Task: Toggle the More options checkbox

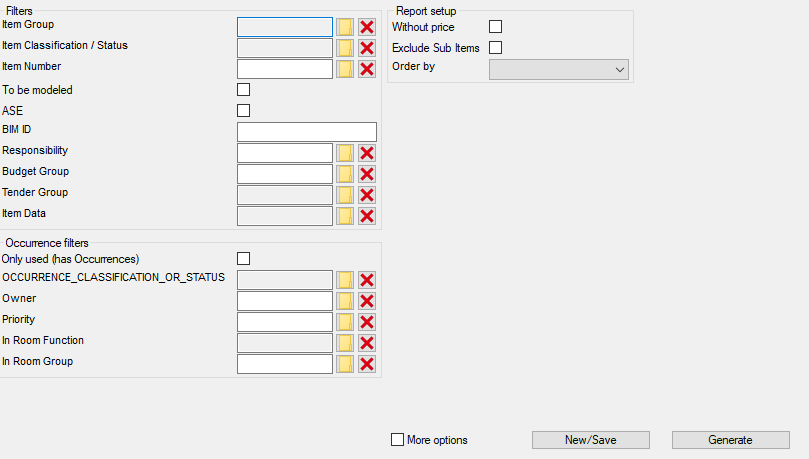Action: pos(398,440)
